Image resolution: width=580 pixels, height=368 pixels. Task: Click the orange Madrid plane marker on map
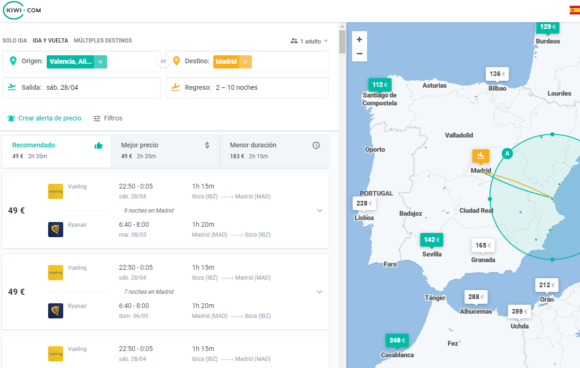(x=480, y=156)
